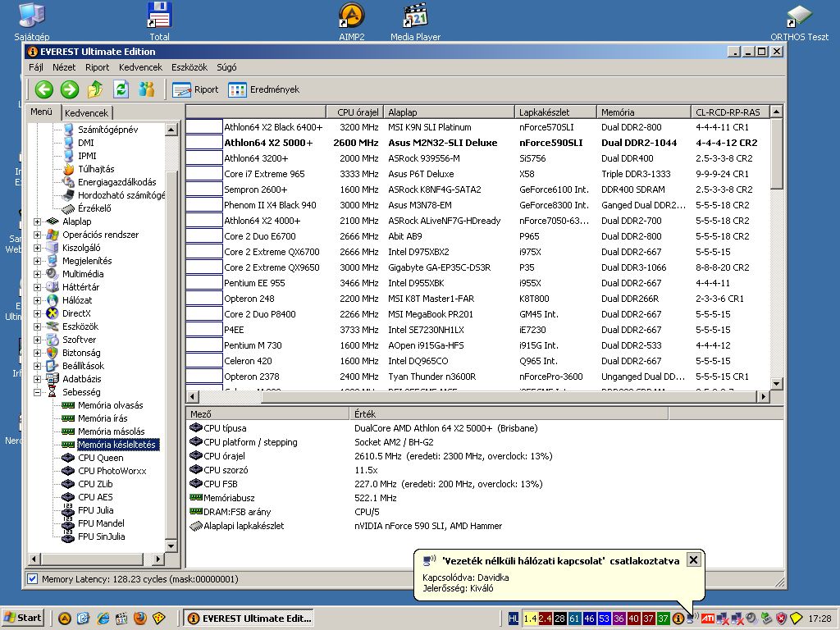This screenshot has width=840, height=630.
Task: Click the users toolbar icon
Action: click(x=147, y=89)
